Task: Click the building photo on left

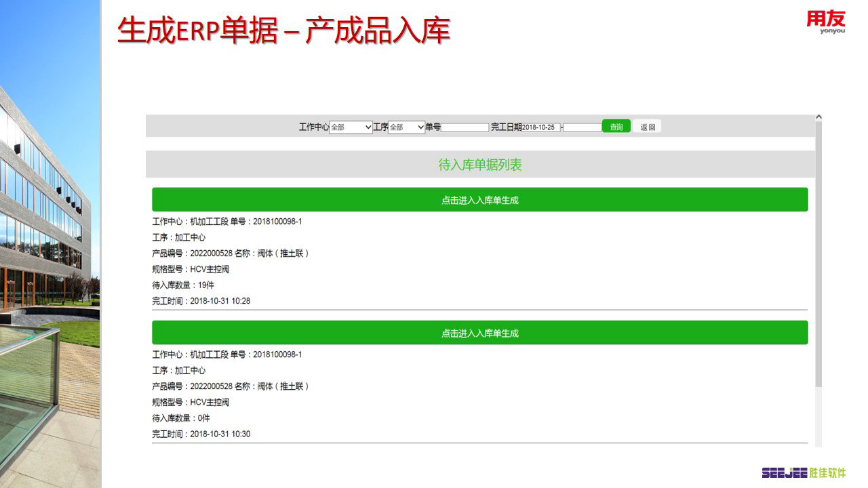Action: tap(50, 244)
